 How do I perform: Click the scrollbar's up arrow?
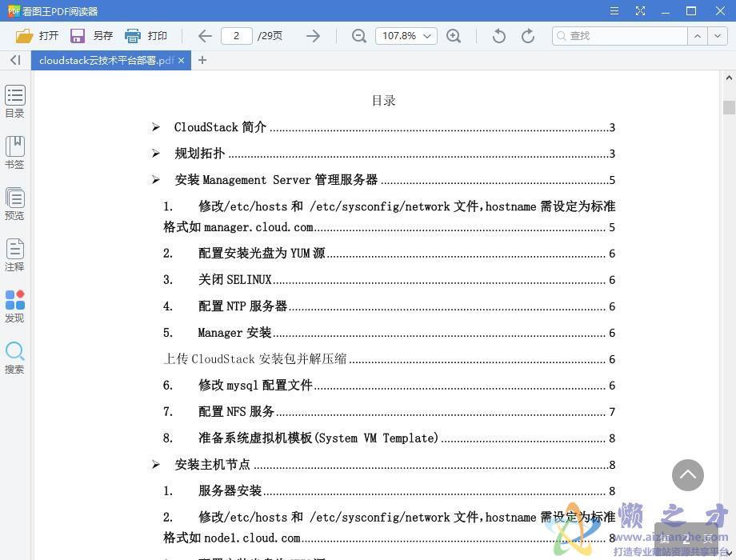[x=729, y=78]
